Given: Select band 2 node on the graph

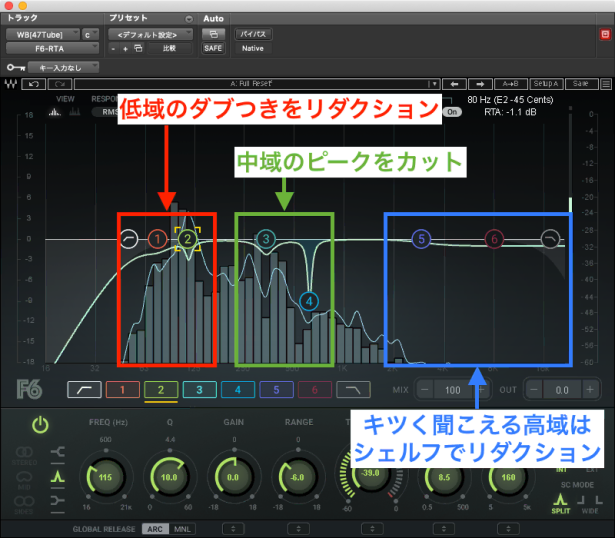Looking at the screenshot, I should coord(187,239).
